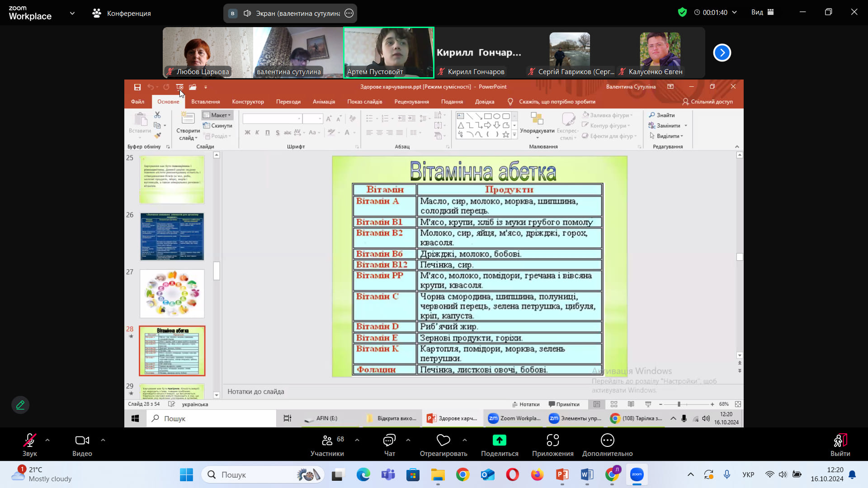
Task: Click the Exit meeting button
Action: (x=840, y=443)
